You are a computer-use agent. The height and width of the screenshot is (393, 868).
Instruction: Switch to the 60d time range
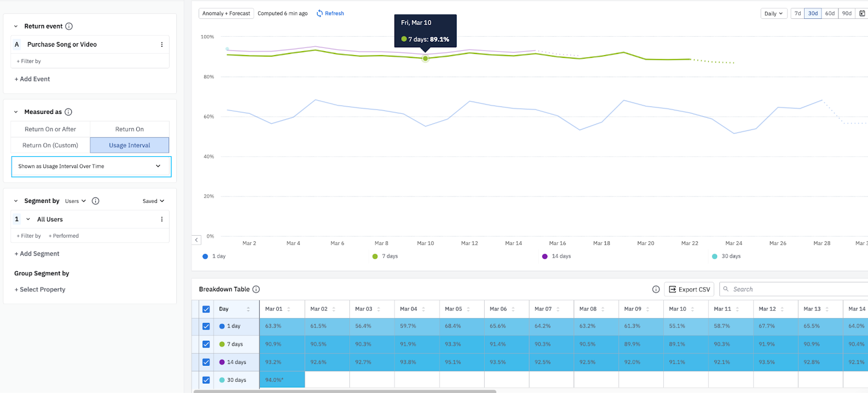pyautogui.click(x=830, y=13)
